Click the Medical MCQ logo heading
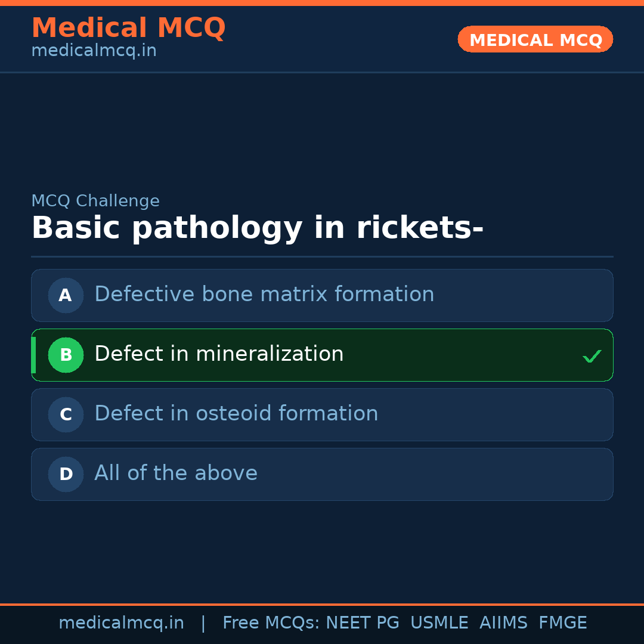The width and height of the screenshot is (644, 644). click(x=128, y=27)
